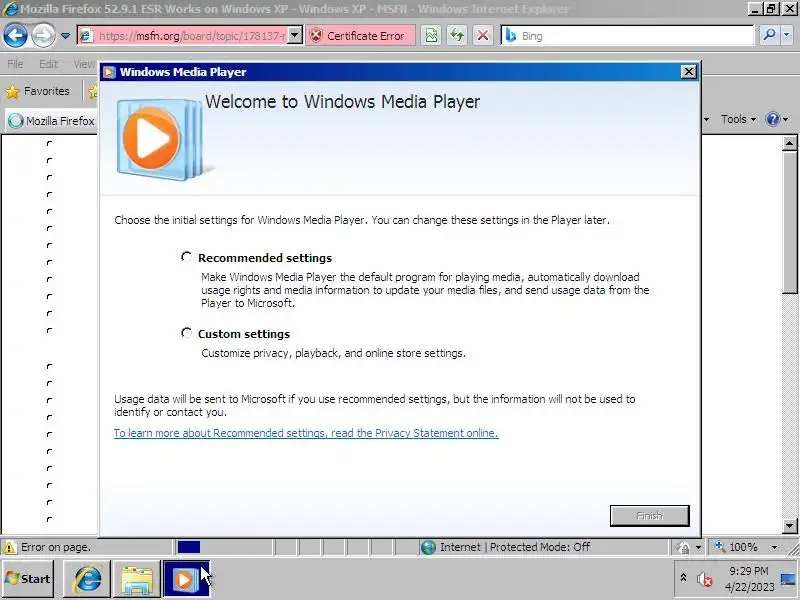Stop loading the page with red X
Viewport: 800px width, 600px height.
(x=482, y=36)
